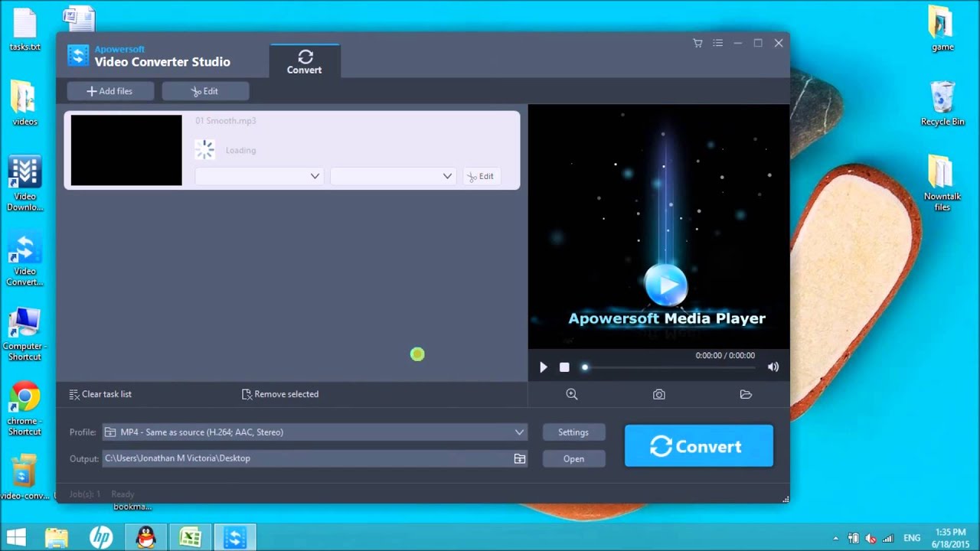
Task: Open File Explorer from the taskbar
Action: click(x=57, y=537)
